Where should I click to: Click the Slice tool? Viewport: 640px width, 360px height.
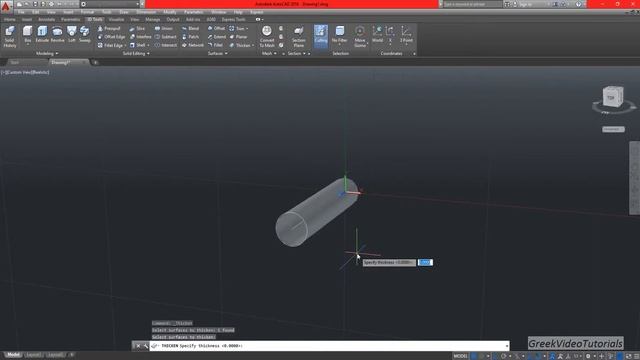coord(137,29)
